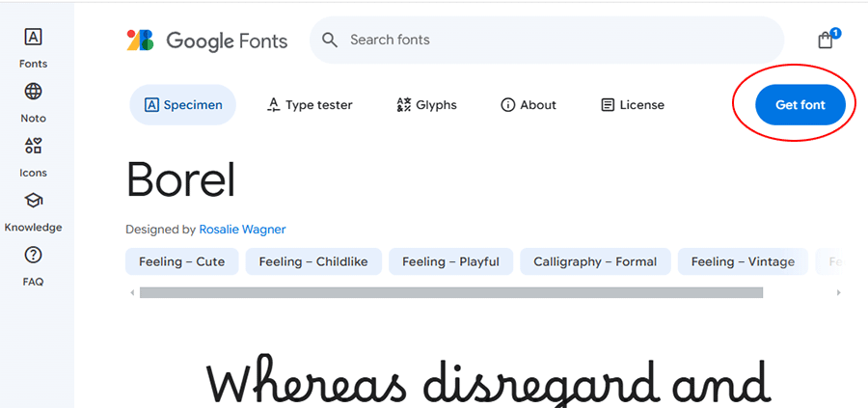Click the Google Fonts logo

pyautogui.click(x=207, y=41)
